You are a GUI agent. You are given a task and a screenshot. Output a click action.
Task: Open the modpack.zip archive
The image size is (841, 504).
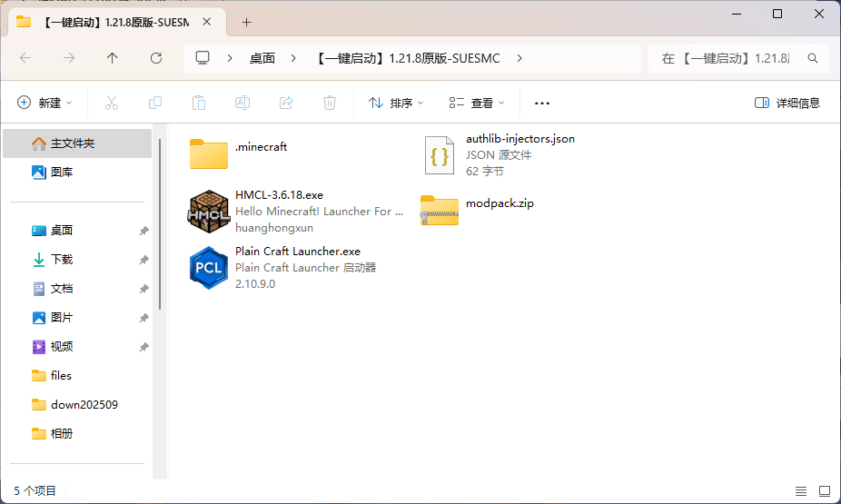point(440,211)
